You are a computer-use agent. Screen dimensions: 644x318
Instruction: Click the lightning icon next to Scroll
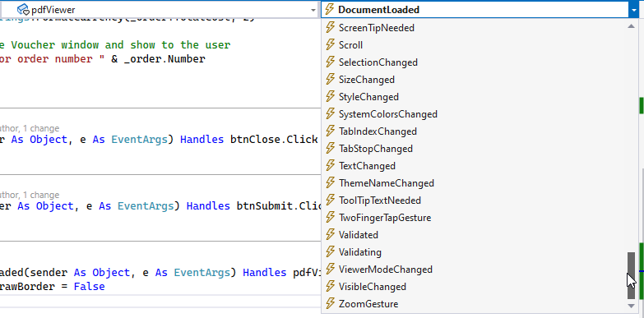tap(330, 44)
